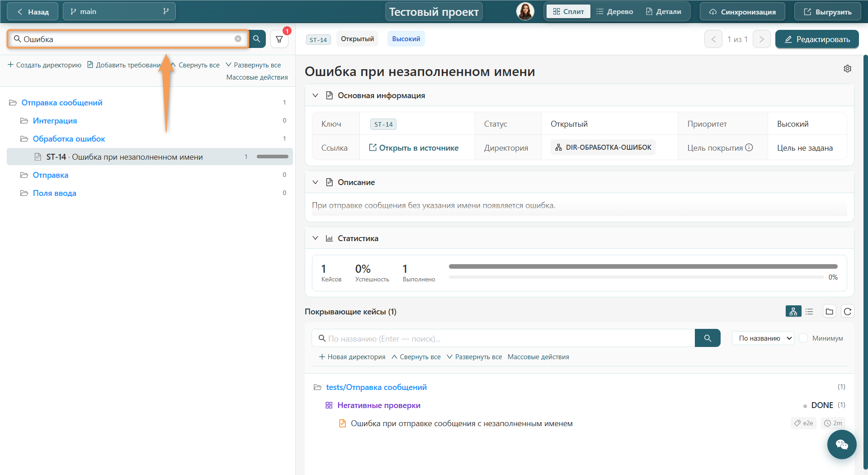The image size is (868, 475).
Task: Collapse the Описание section
Action: point(315,182)
